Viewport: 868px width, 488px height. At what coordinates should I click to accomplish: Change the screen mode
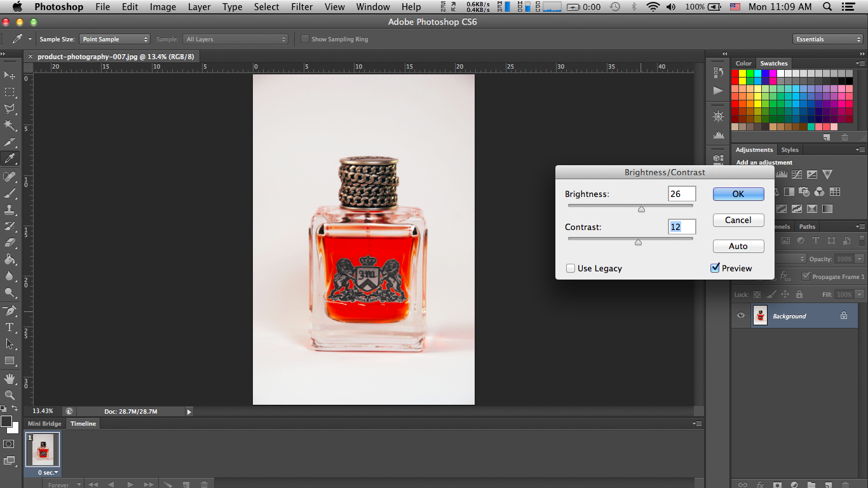[x=9, y=461]
